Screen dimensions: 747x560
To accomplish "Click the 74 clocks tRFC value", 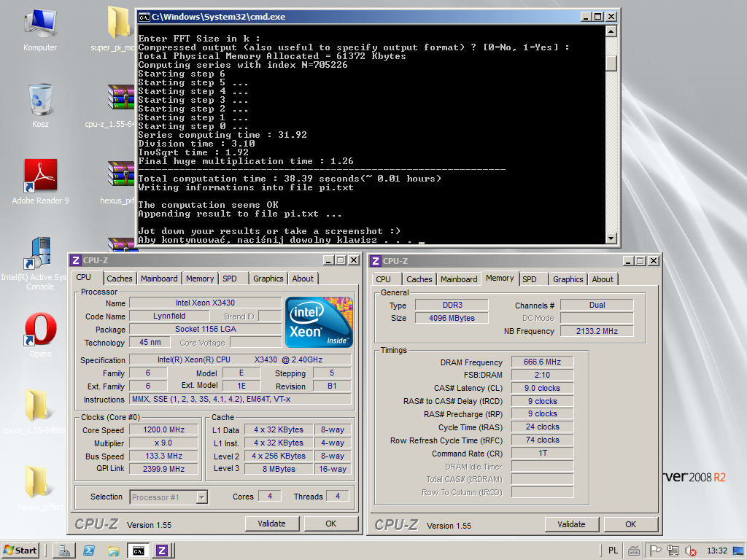I will point(542,440).
